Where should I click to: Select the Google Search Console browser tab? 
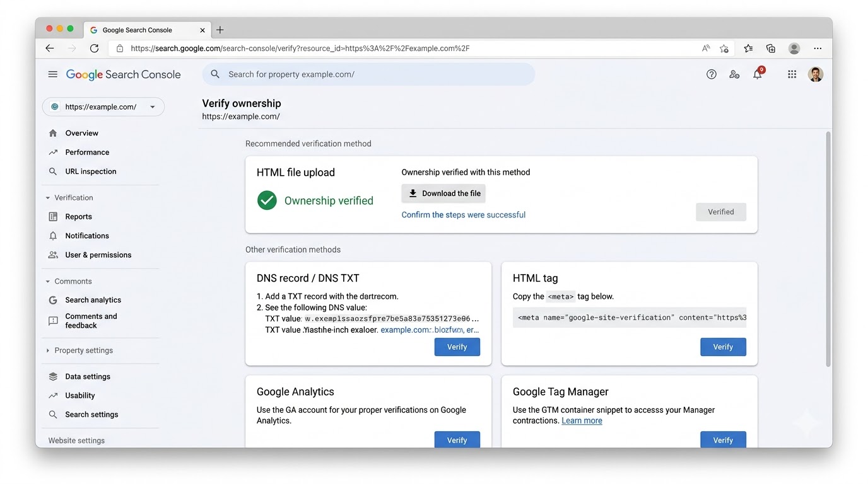click(148, 30)
